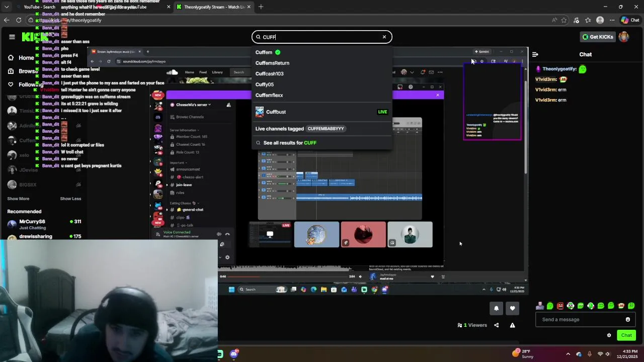Open the Discord icon in the Windows taskbar
644x362 pixels.
click(x=234, y=354)
